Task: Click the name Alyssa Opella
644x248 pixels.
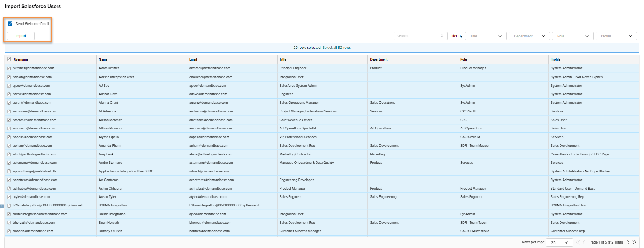Action: [x=109, y=137]
